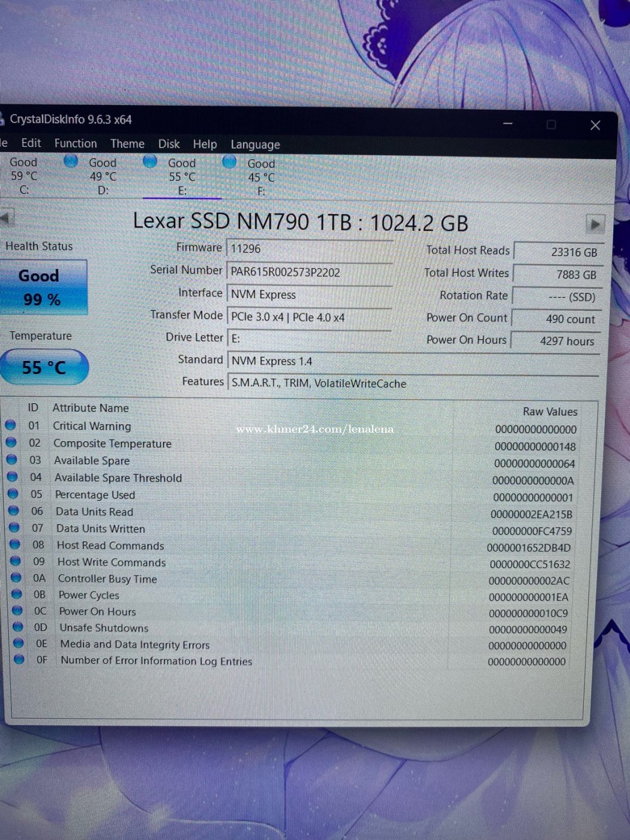Click the status icon for Power Cycles

pos(17,594)
